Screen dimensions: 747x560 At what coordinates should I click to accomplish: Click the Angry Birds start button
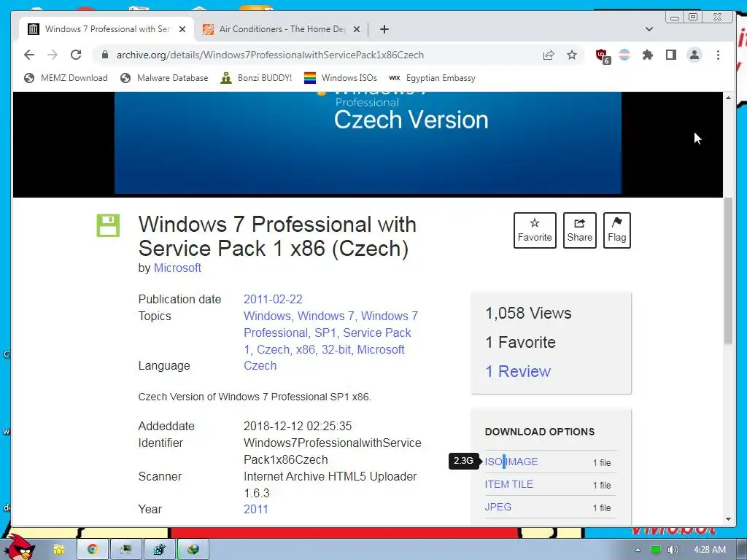[20, 548]
